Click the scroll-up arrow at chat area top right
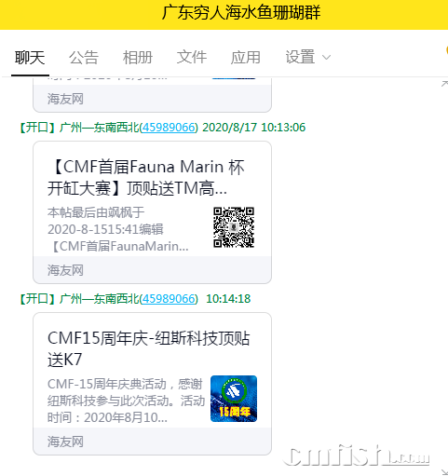The height and width of the screenshot is (476, 448). [x=444, y=84]
